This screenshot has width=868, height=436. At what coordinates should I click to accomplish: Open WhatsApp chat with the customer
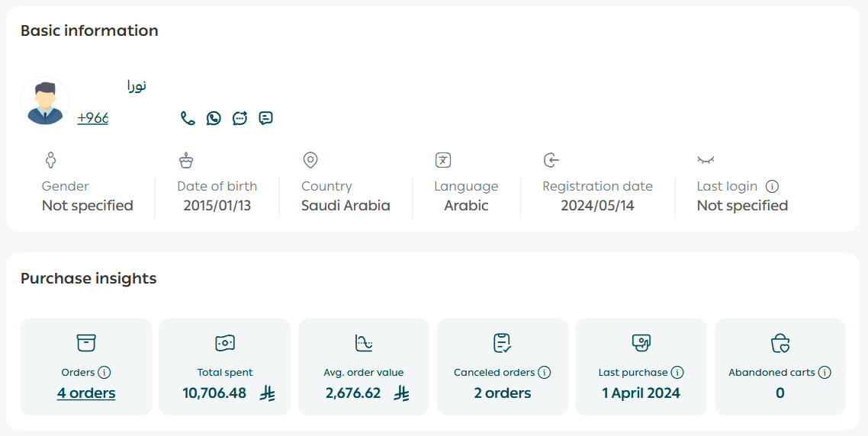(x=214, y=118)
